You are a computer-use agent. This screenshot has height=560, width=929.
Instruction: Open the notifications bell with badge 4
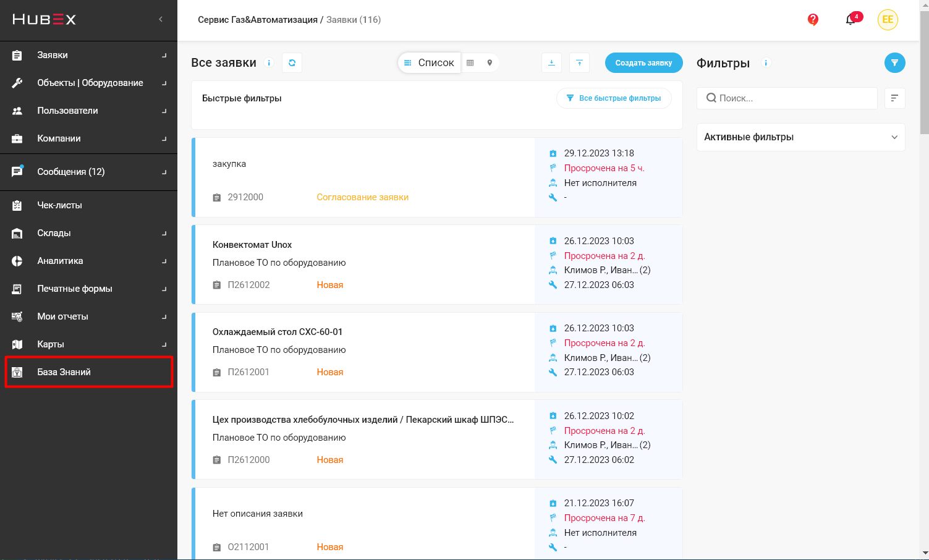852,19
